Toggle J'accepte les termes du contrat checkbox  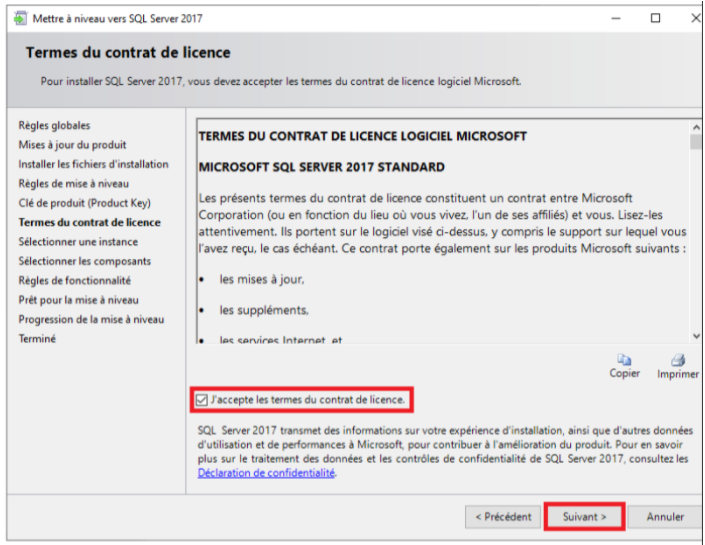pyautogui.click(x=202, y=400)
